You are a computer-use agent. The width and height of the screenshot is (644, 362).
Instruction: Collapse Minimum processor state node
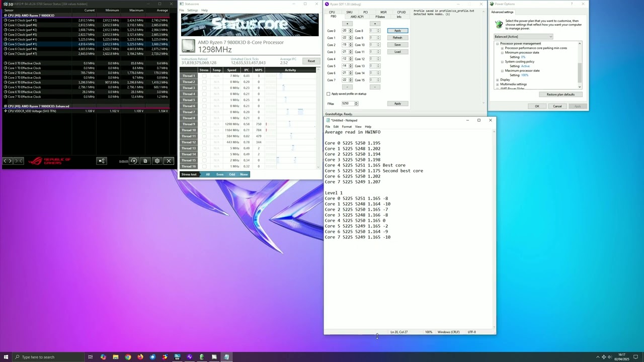pyautogui.click(x=502, y=53)
